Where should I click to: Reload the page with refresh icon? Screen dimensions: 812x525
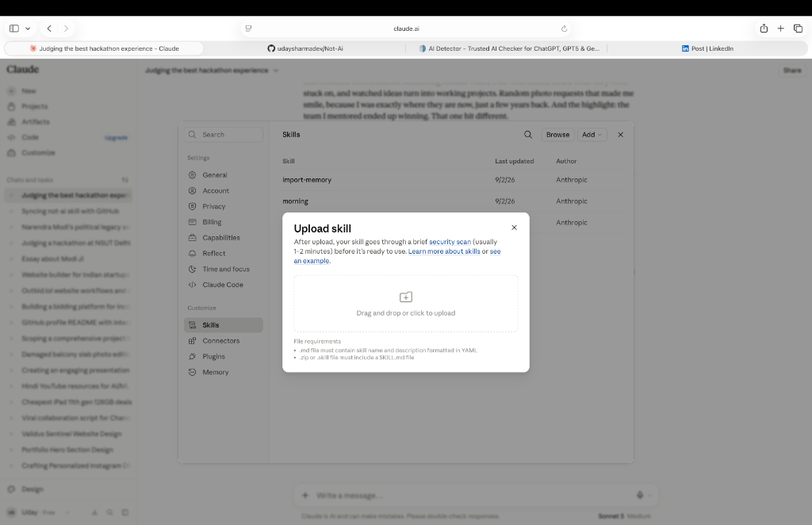pos(564,29)
